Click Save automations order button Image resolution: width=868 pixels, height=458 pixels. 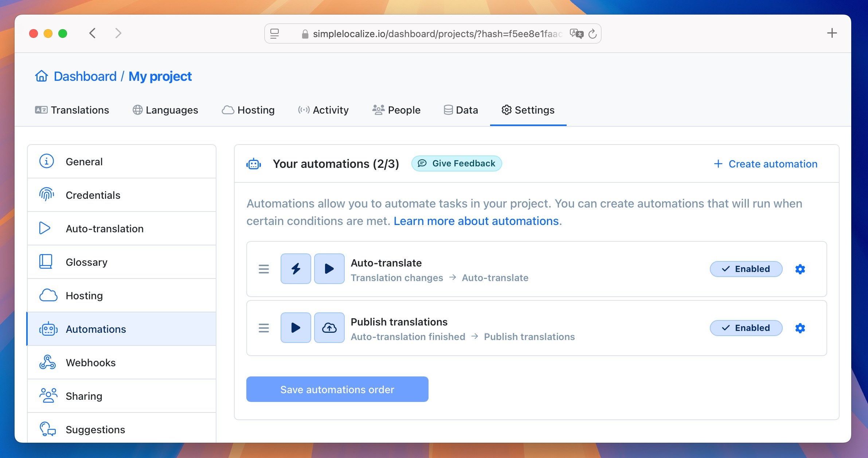pos(337,389)
